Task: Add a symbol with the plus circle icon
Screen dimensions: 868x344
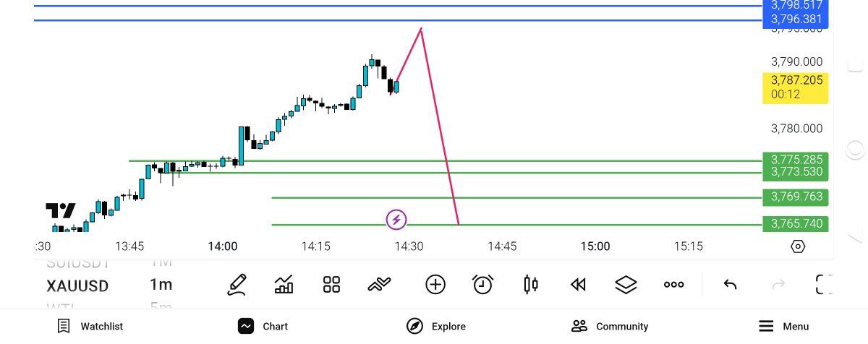Action: (x=435, y=285)
